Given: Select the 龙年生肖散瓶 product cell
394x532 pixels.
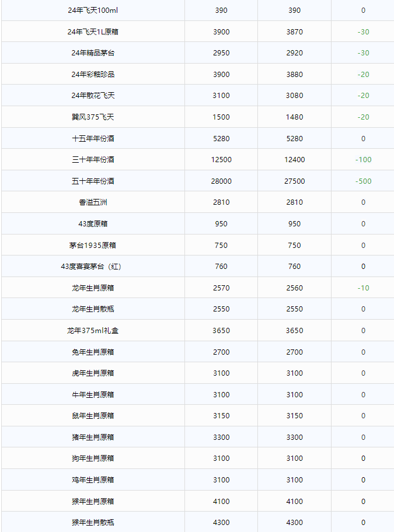Looking at the screenshot, I should (x=93, y=309).
